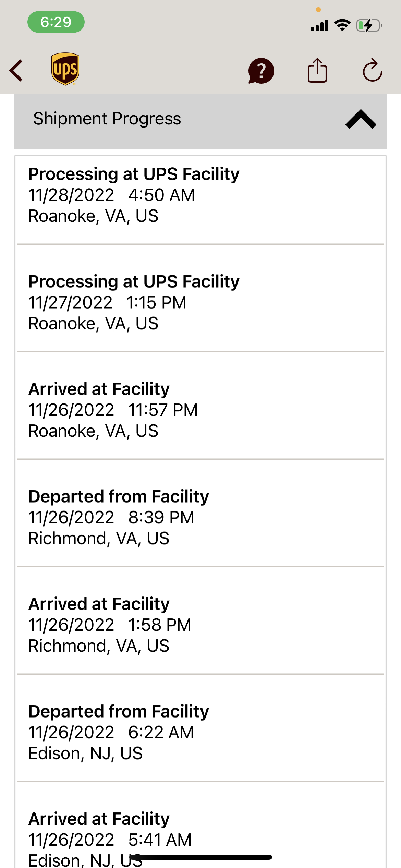Tap the green 6:29 time pill
401x868 pixels.
coord(56,22)
